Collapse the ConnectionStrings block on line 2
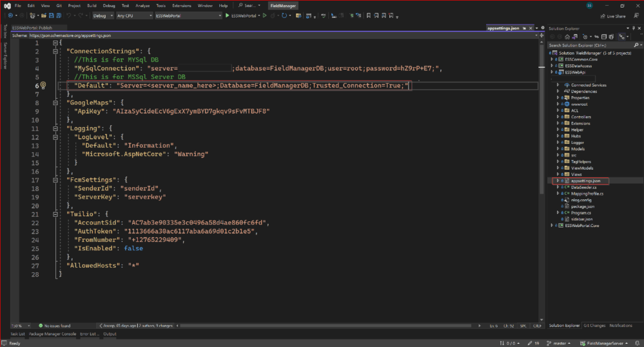Screen dimensions: 644x347 point(55,52)
